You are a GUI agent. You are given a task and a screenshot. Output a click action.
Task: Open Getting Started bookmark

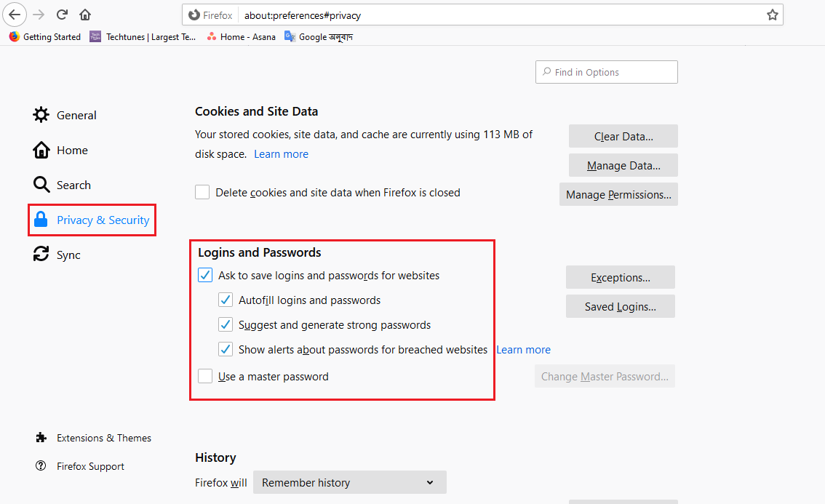[45, 37]
